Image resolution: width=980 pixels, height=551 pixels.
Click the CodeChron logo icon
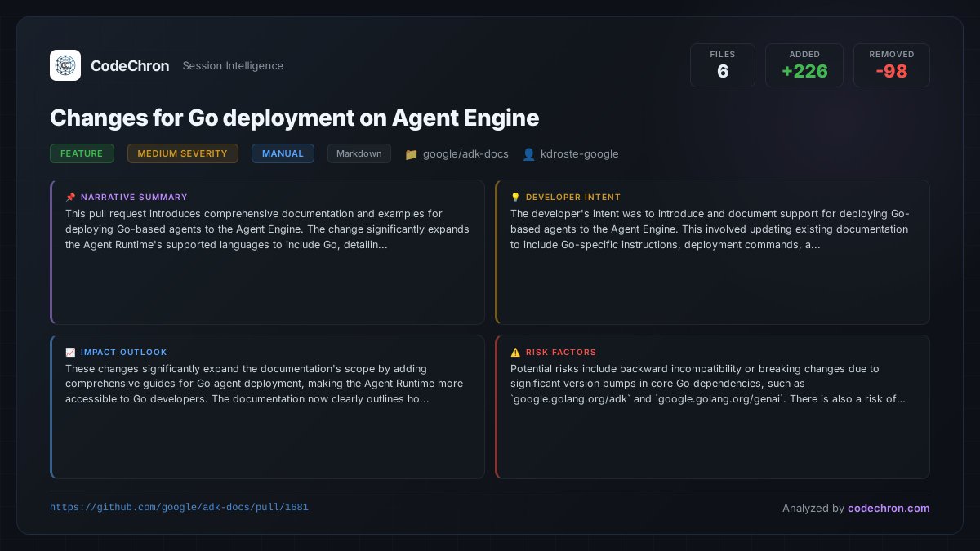pyautogui.click(x=65, y=65)
